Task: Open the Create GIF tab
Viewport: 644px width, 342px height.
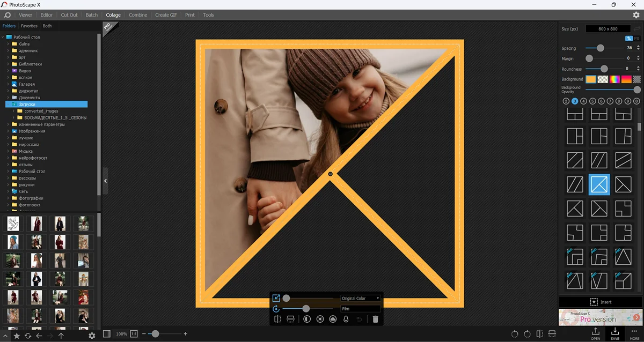Action: click(x=166, y=15)
